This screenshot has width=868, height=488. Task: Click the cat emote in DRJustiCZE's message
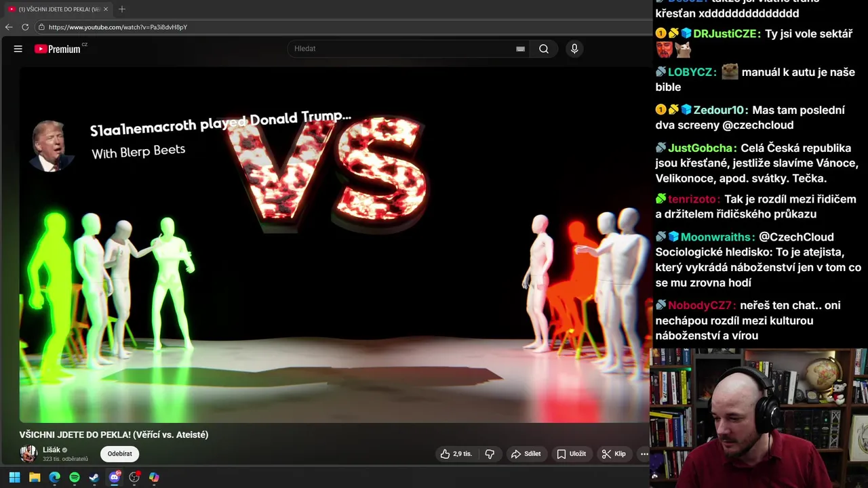pyautogui.click(x=683, y=49)
